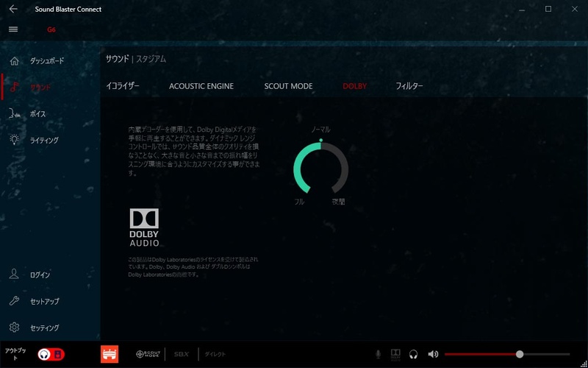Switch to フィルター tab

409,86
